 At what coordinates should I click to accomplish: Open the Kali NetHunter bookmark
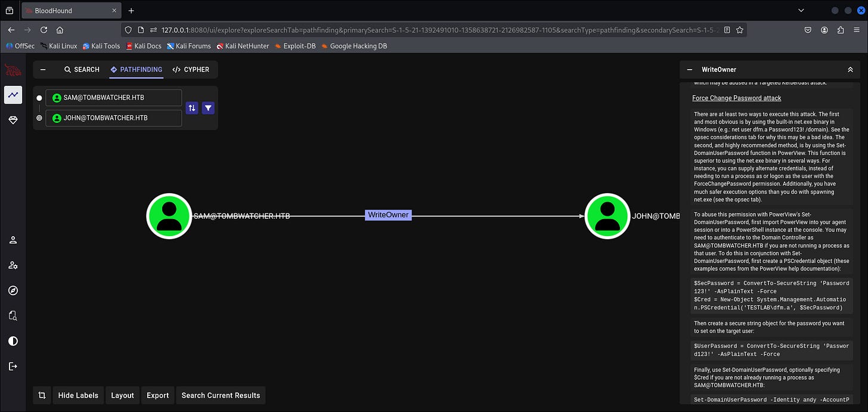coord(243,46)
